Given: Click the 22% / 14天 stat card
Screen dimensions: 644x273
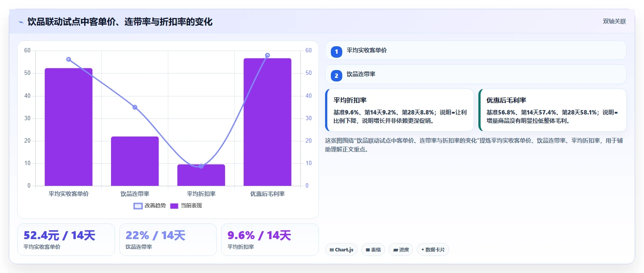Looking at the screenshot, I should coord(168,240).
